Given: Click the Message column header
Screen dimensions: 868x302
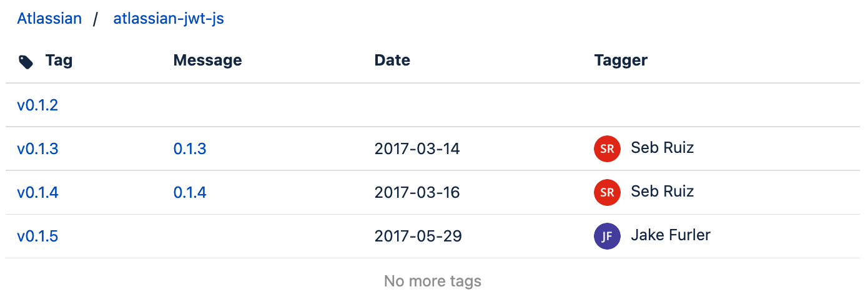Looking at the screenshot, I should (x=207, y=61).
